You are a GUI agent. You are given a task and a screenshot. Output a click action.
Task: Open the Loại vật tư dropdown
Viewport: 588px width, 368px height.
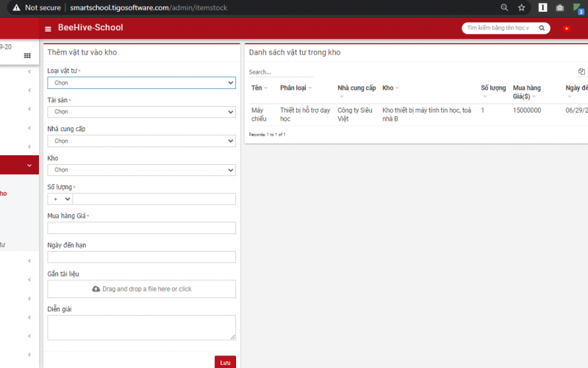(x=141, y=83)
